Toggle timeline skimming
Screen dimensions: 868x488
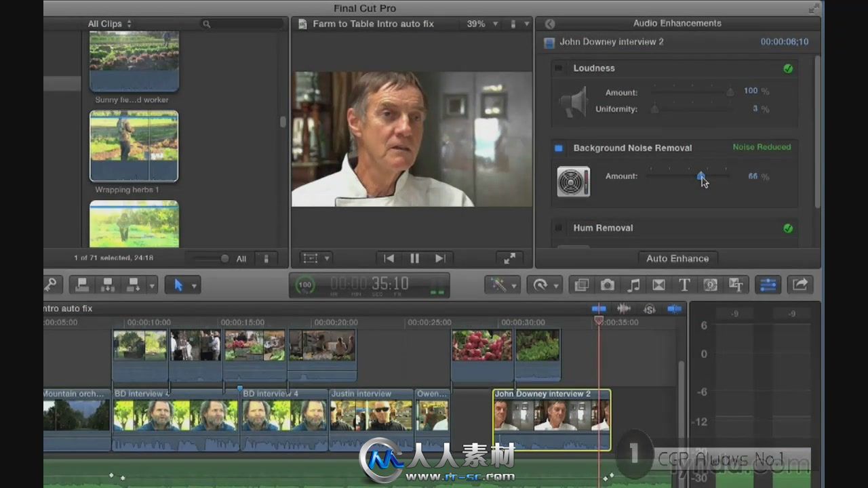click(x=599, y=308)
